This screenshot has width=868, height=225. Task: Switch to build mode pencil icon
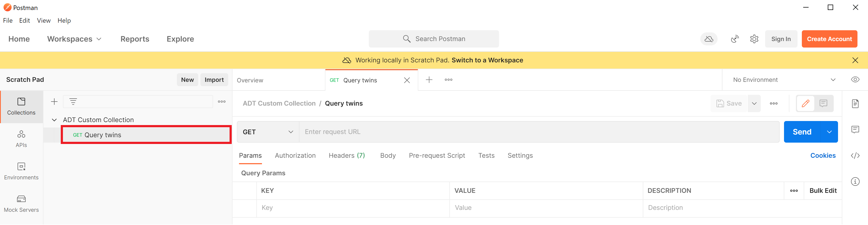805,103
